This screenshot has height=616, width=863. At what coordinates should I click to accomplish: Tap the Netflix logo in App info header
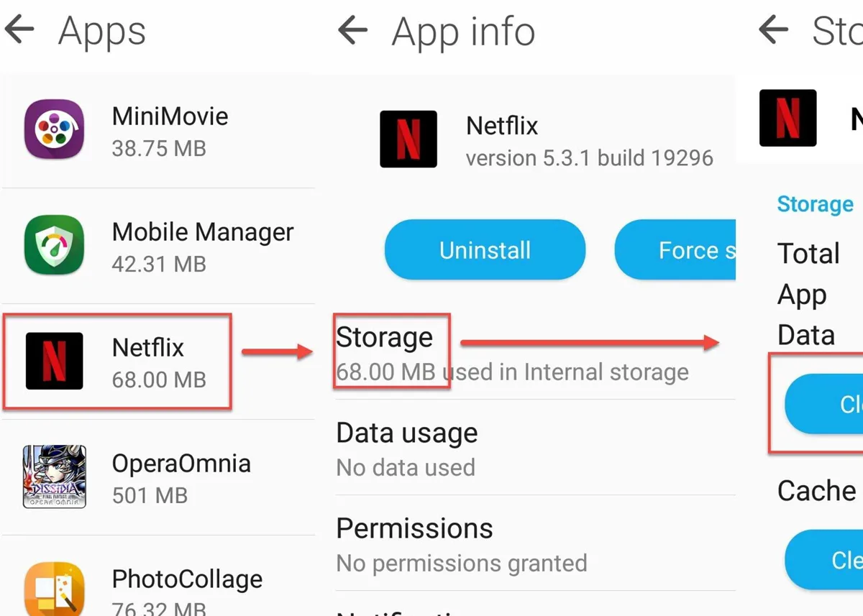[x=408, y=139]
